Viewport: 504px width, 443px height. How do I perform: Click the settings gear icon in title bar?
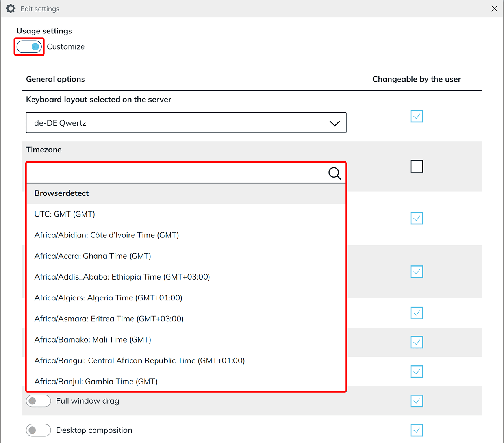click(11, 9)
